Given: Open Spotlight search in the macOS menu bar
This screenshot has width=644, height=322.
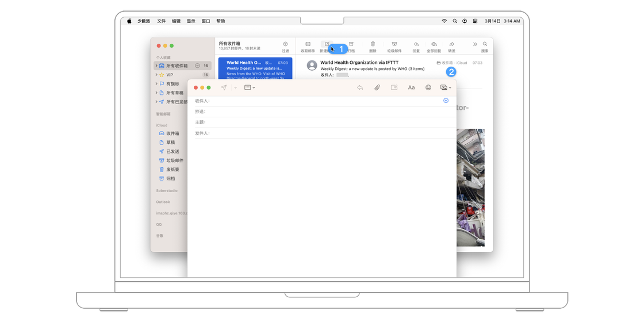Looking at the screenshot, I should [454, 21].
